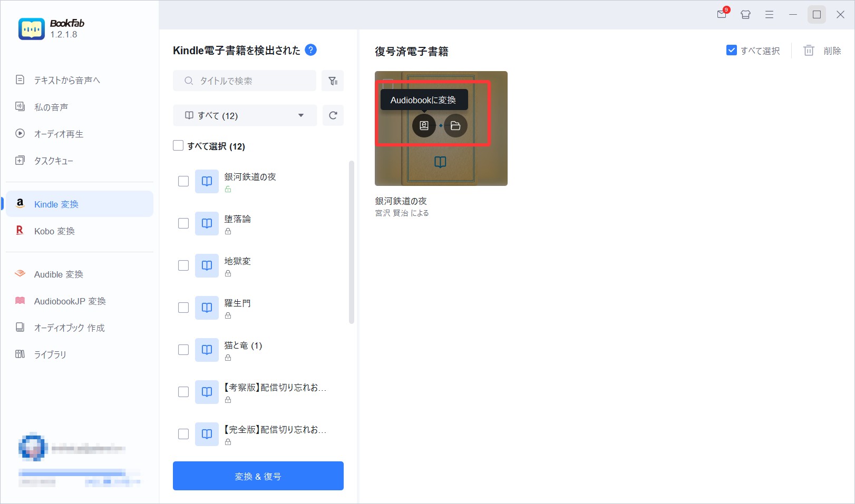Select Audible 変換 in sidebar
The height and width of the screenshot is (504, 855).
click(x=59, y=274)
